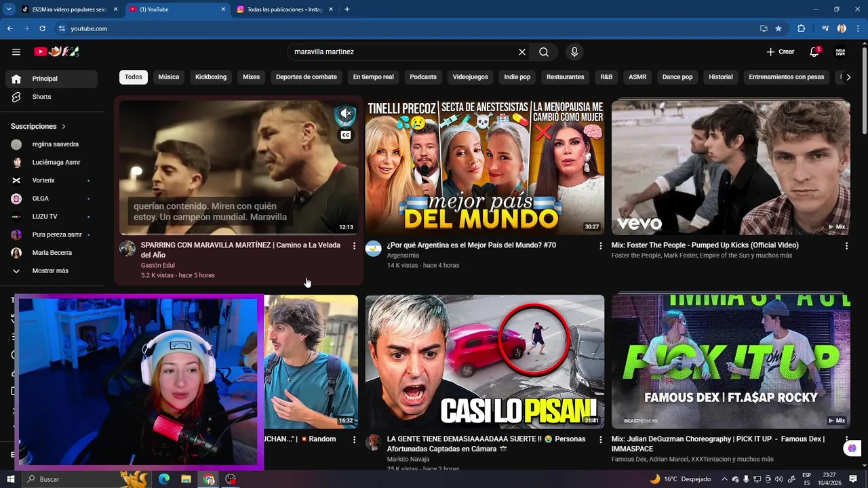Select the Podcasts chip
Image resolution: width=868 pixels, height=488 pixels.
[x=423, y=77]
